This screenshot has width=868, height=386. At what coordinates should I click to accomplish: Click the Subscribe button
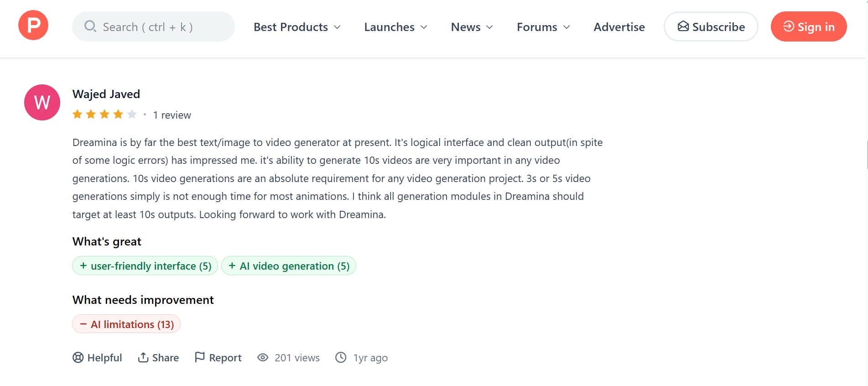(711, 26)
